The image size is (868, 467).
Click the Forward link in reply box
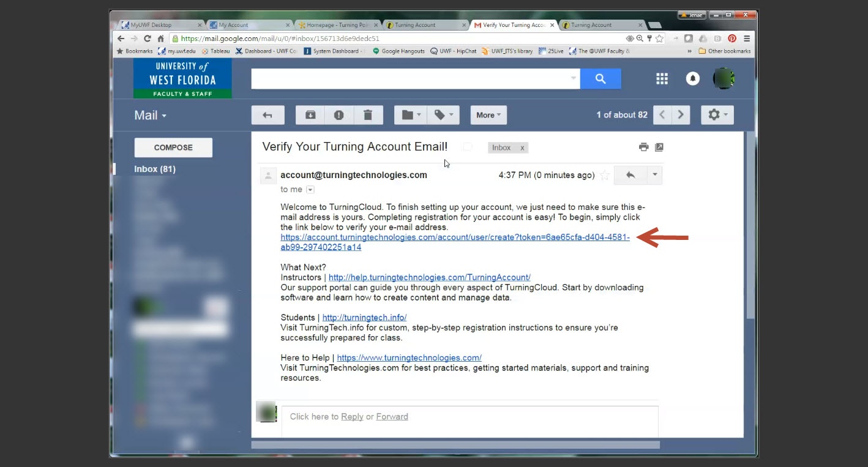[392, 417]
